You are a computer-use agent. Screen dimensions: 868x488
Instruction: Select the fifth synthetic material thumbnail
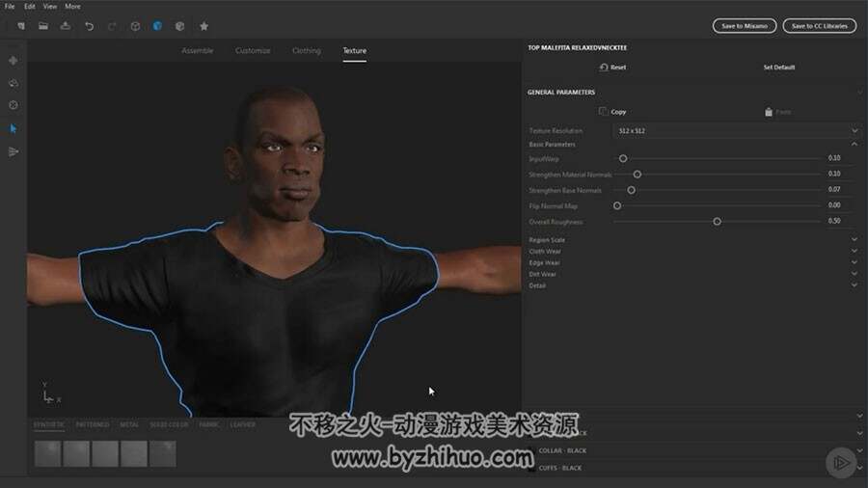[x=163, y=453]
